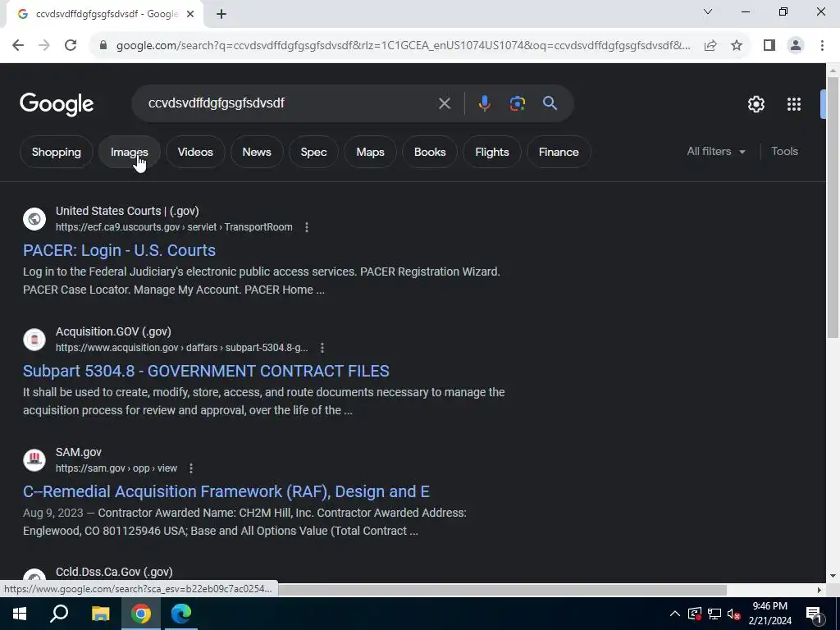The height and width of the screenshot is (630, 840).
Task: Go back to the previous page
Action: click(x=18, y=45)
